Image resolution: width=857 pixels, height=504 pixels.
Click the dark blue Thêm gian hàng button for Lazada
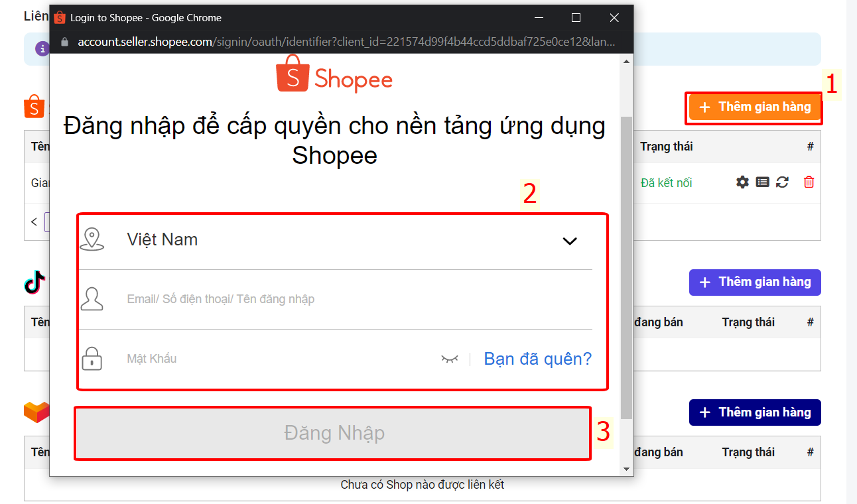[755, 412]
